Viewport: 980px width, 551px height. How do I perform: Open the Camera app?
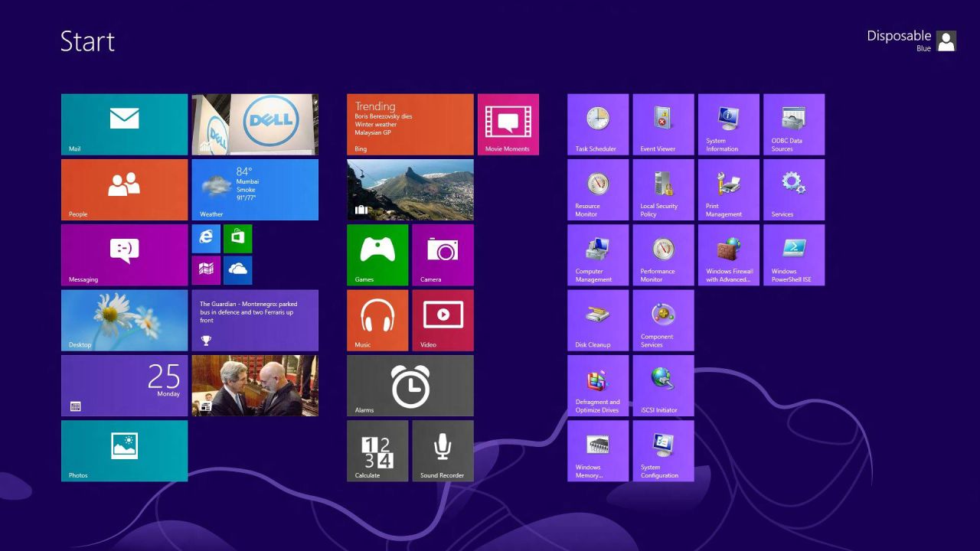[x=443, y=254]
